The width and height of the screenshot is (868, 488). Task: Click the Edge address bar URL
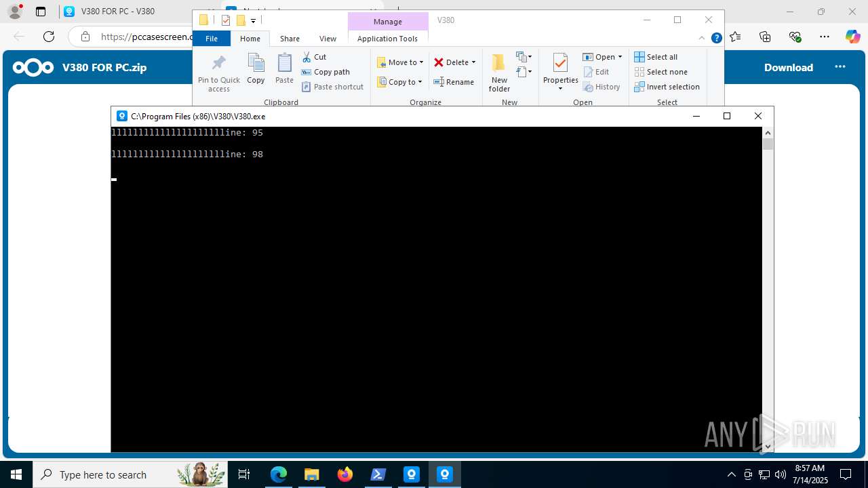pyautogui.click(x=146, y=37)
